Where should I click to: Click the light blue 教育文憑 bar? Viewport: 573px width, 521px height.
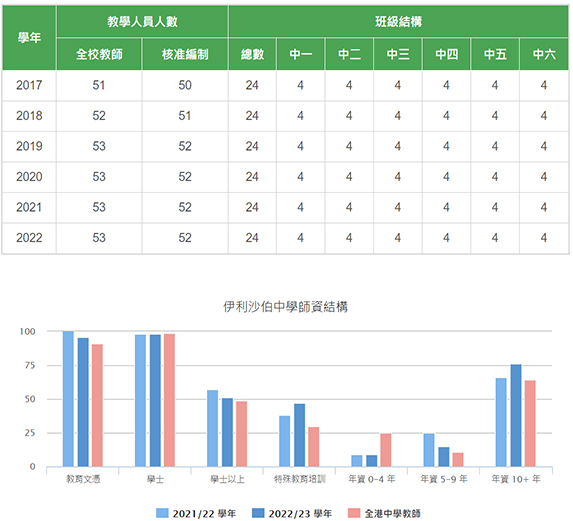68,399
